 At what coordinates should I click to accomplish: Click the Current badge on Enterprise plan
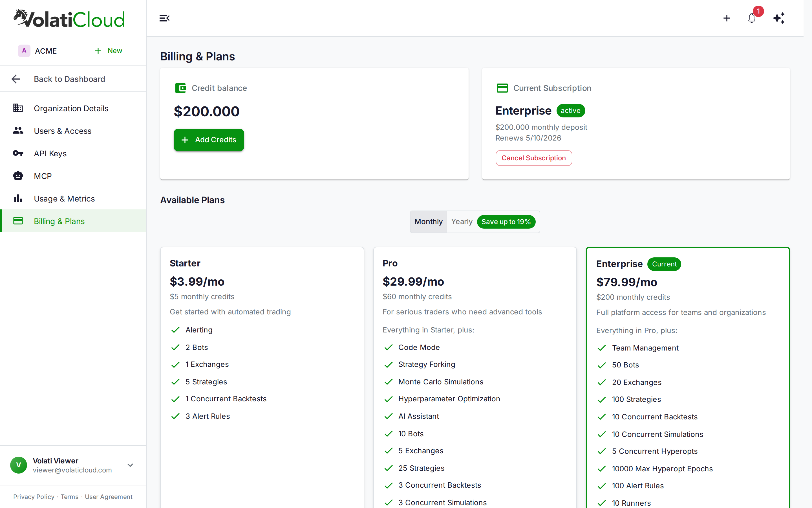click(664, 264)
